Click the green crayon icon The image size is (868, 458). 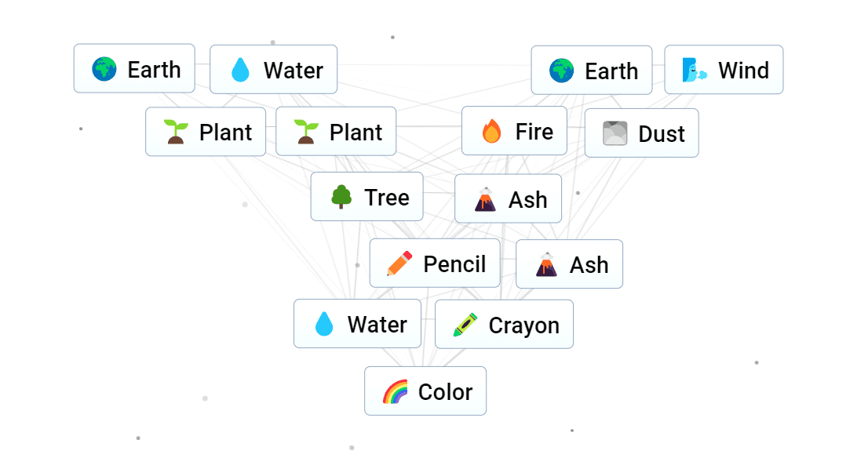tap(465, 325)
